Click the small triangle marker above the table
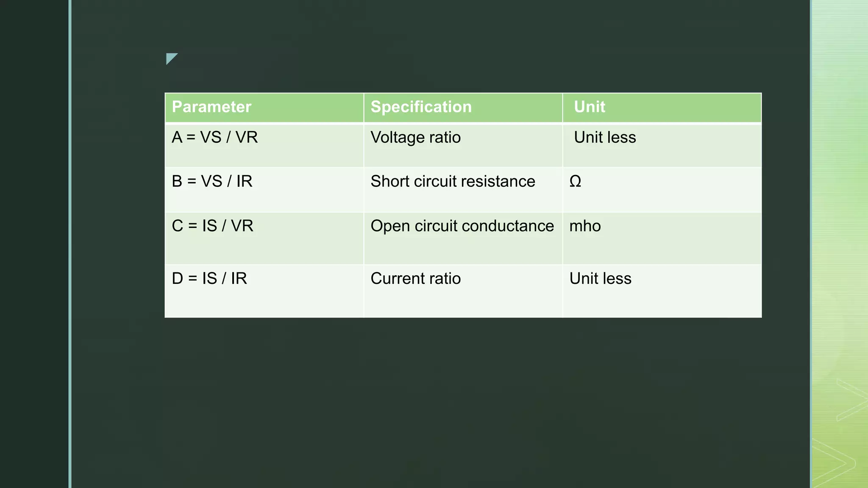This screenshot has width=868, height=488. 171,58
